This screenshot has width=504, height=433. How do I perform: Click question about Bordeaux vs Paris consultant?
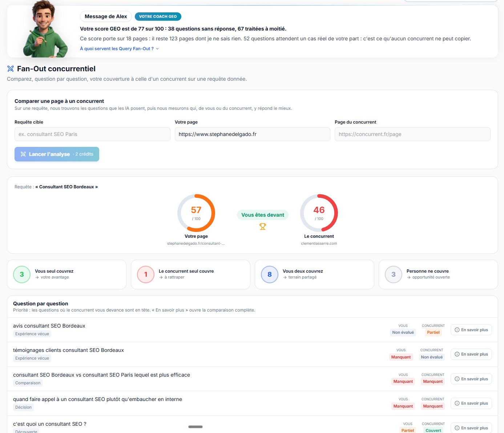point(101,375)
